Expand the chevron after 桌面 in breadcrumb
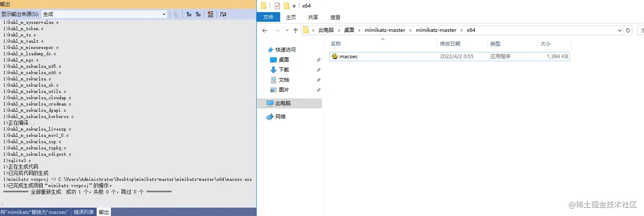This screenshot has width=644, height=216. coord(359,30)
